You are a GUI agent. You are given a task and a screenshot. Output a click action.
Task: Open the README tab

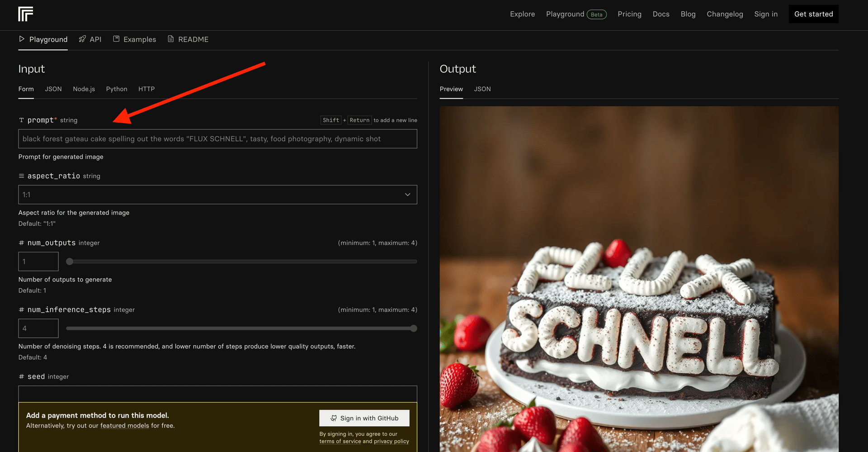click(188, 39)
